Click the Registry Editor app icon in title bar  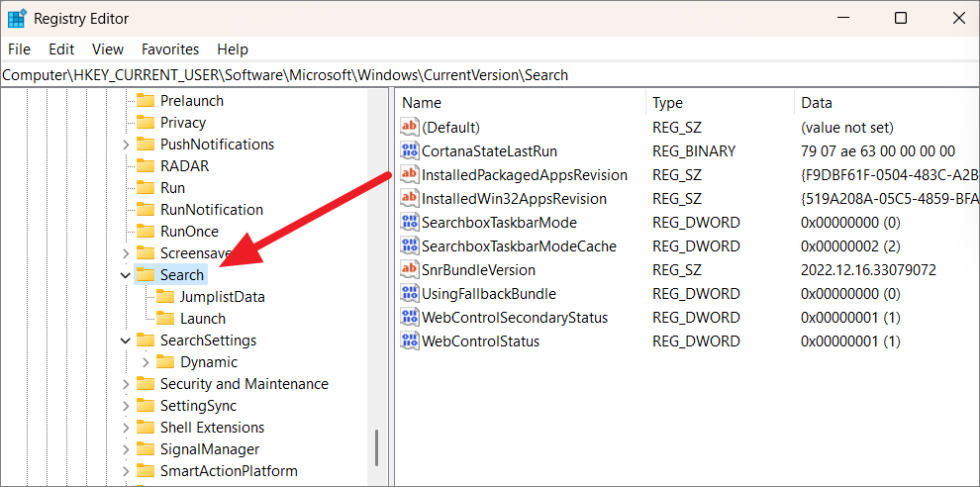click(17, 19)
